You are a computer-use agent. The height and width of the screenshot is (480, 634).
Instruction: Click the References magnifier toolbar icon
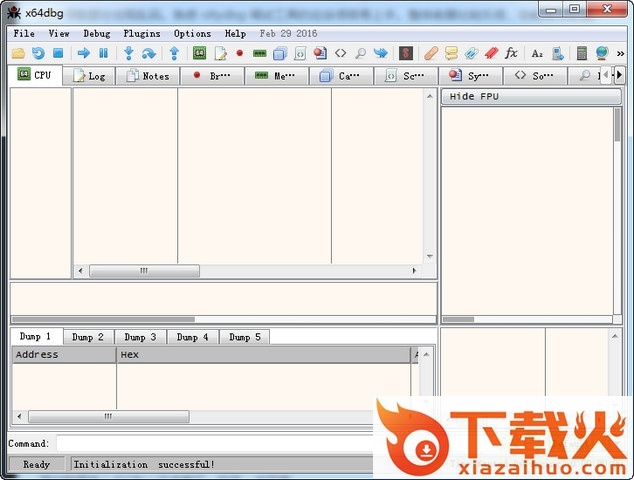[360, 53]
